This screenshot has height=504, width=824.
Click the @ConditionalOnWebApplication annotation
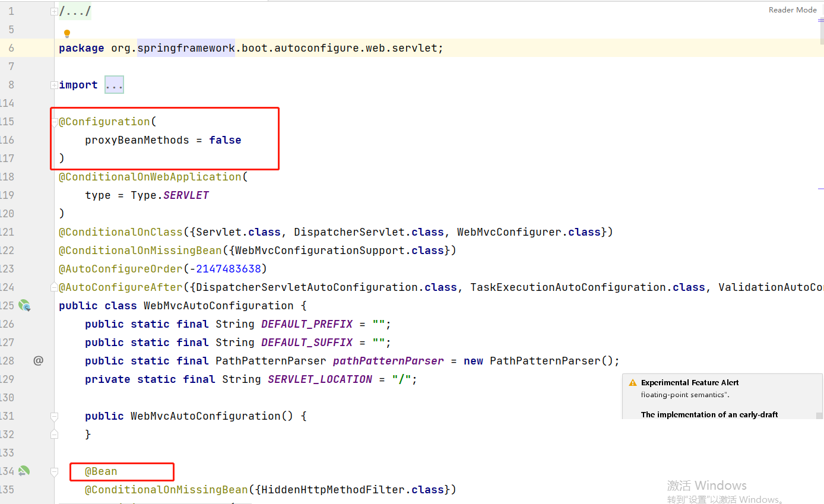150,177
